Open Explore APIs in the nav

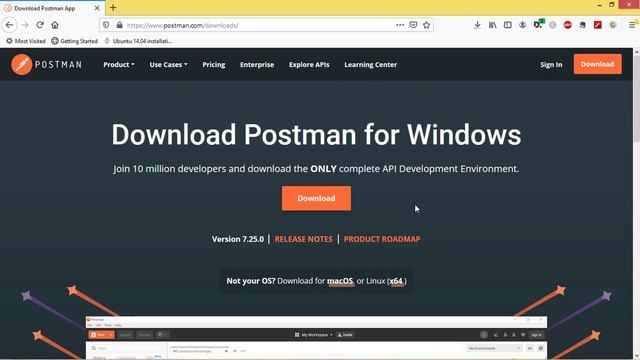coord(309,64)
